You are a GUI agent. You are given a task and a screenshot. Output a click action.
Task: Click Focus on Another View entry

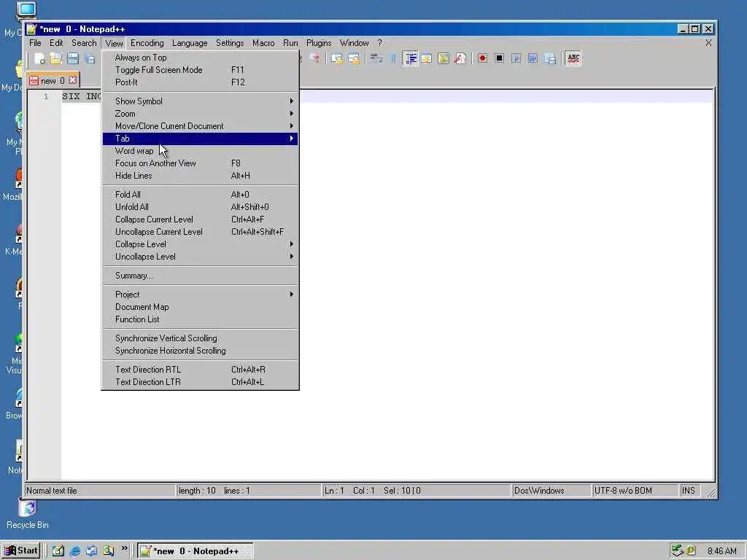(x=201, y=163)
